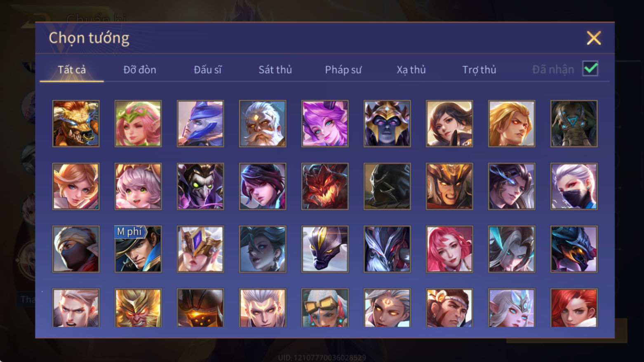The width and height of the screenshot is (644, 362).
Task: Select the elephant-like armored hero portrait
Action: tap(574, 124)
